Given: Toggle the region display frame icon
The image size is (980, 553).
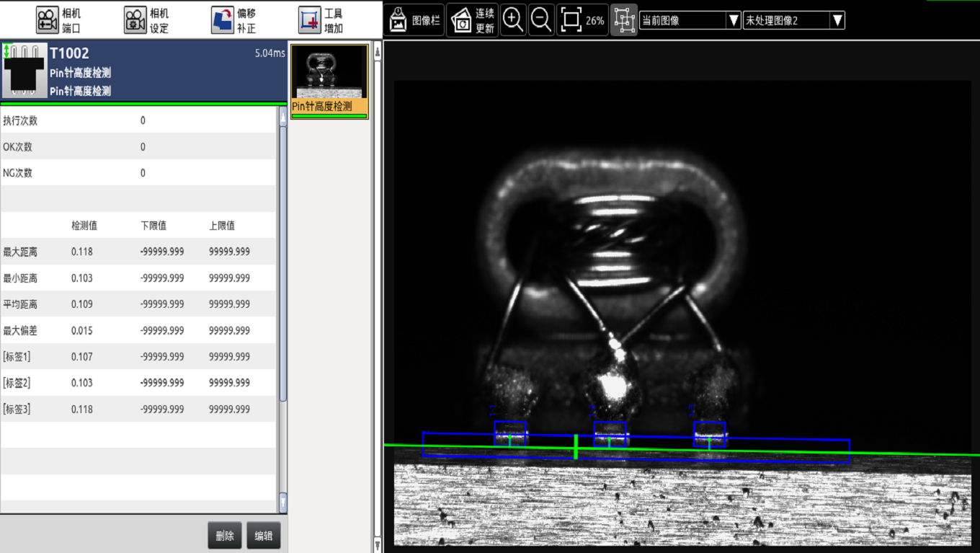Looking at the screenshot, I should (x=624, y=20).
